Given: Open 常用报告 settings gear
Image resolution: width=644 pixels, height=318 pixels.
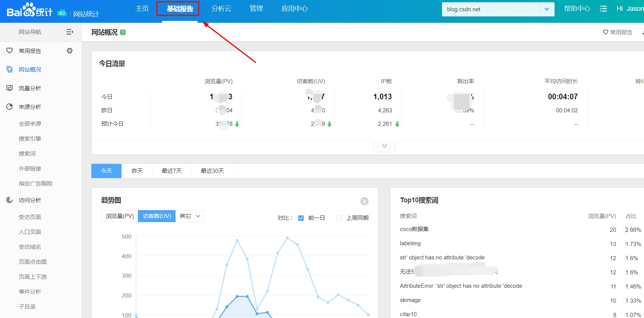Looking at the screenshot, I should [x=70, y=51].
